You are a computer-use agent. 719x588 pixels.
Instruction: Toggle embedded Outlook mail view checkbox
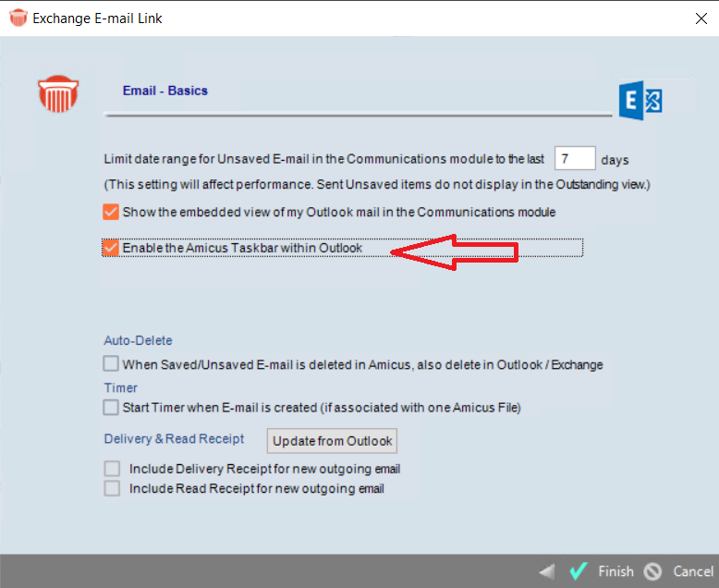coord(111,212)
